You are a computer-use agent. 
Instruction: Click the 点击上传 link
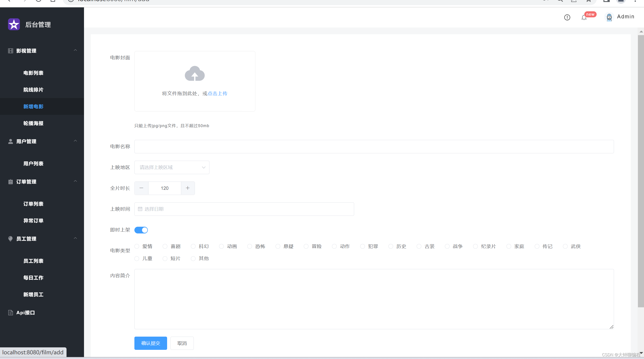(217, 93)
